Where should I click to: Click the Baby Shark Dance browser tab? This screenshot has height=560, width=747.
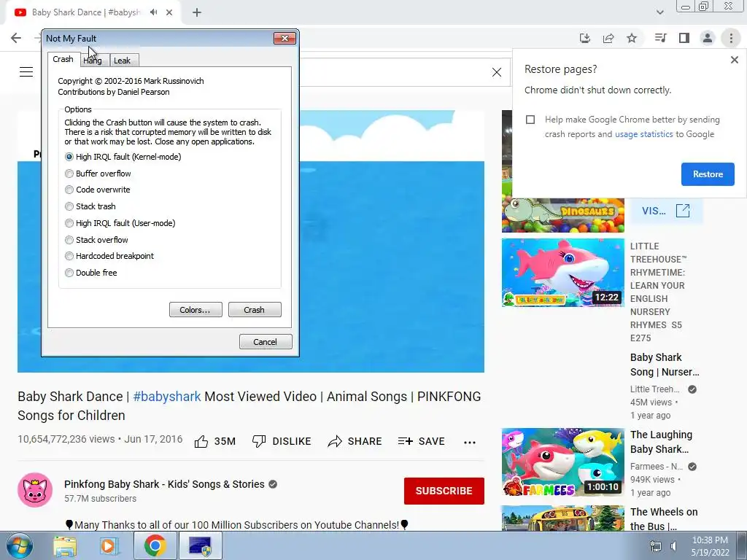click(x=86, y=12)
